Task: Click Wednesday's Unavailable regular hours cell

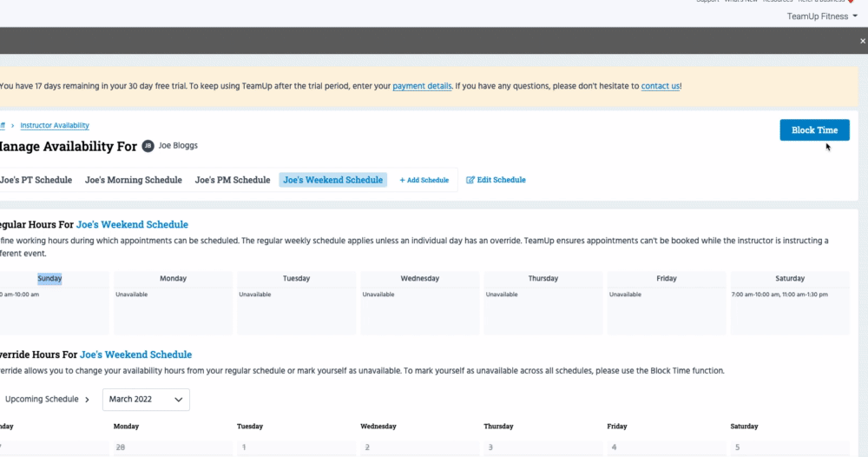Action: pos(419,302)
